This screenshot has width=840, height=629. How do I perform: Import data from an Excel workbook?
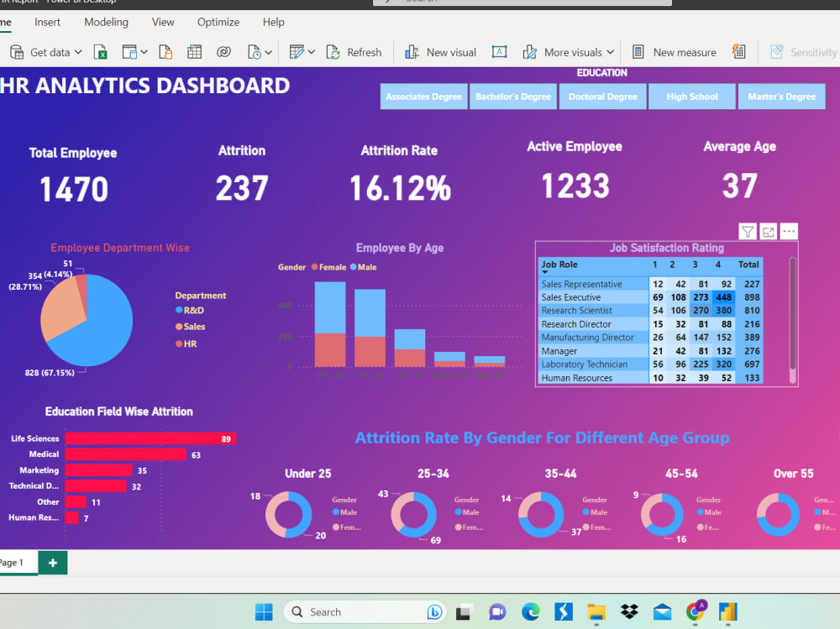pyautogui.click(x=101, y=51)
